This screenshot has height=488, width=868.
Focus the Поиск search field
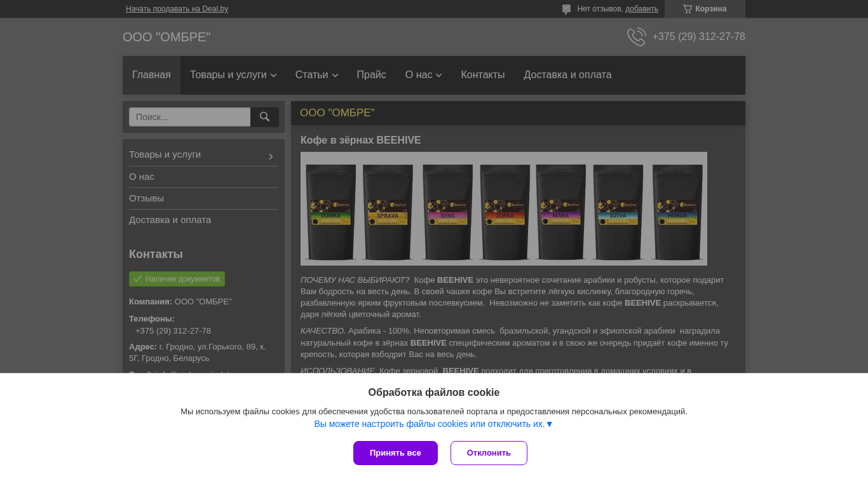pos(189,117)
